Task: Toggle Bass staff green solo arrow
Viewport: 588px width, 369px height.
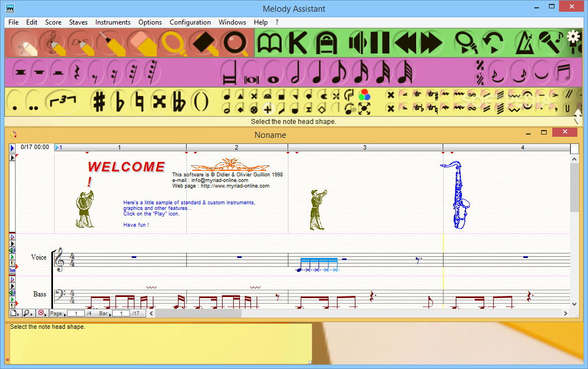Action: pyautogui.click(x=12, y=300)
